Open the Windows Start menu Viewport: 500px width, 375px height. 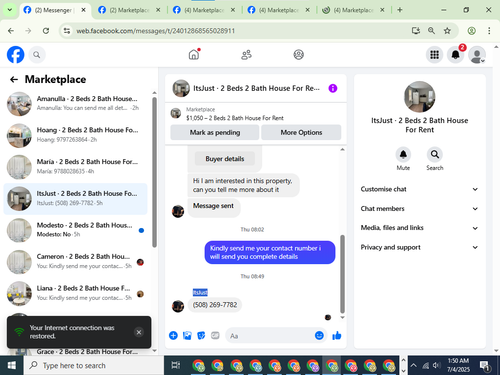[x=12, y=365]
